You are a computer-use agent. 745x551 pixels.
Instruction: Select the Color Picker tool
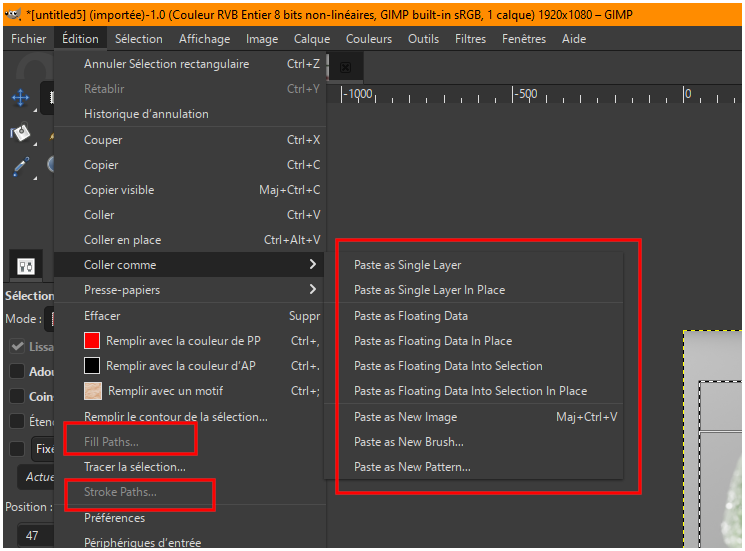tap(20, 166)
